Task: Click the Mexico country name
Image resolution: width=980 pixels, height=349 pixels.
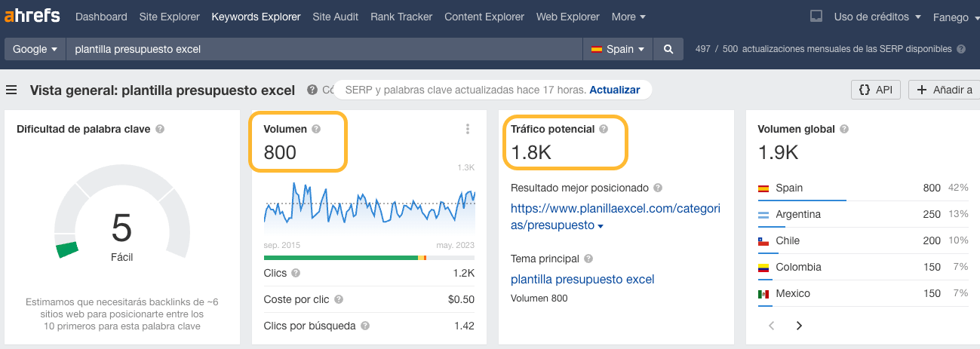Action: pyautogui.click(x=794, y=294)
